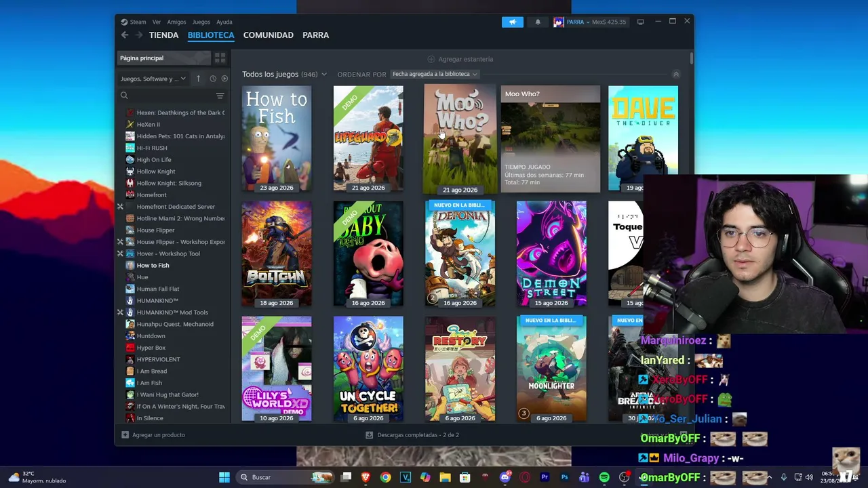Open the Ayuda menu
This screenshot has width=868, height=488.
(x=224, y=22)
